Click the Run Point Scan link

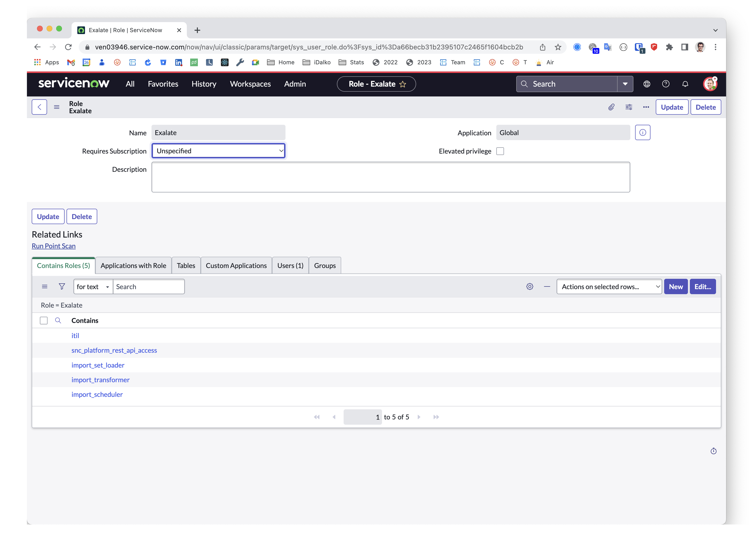(54, 246)
